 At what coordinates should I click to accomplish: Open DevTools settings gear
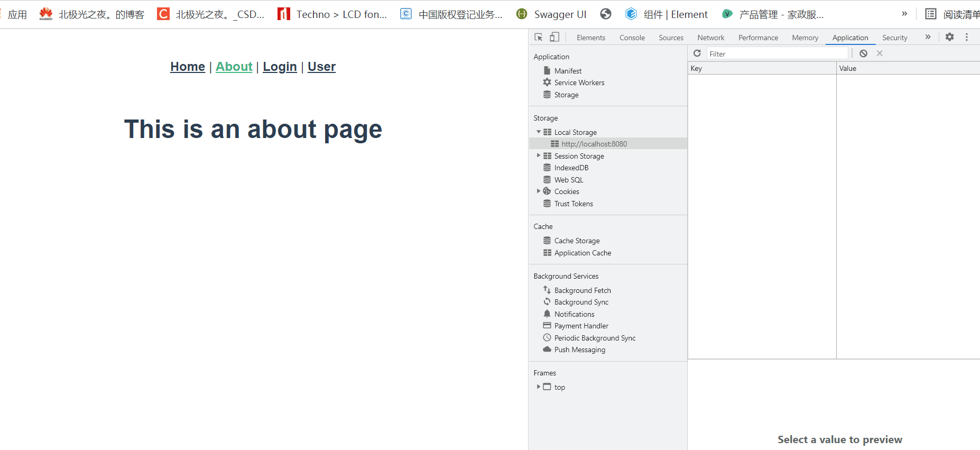click(950, 37)
